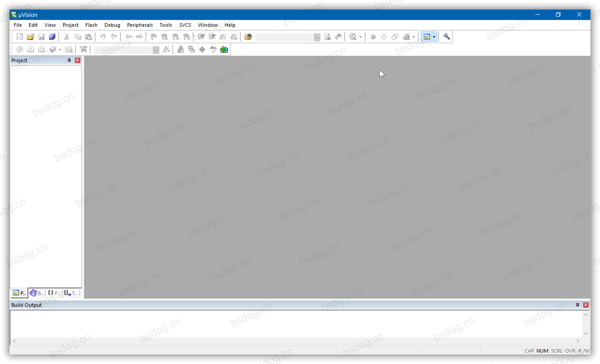Click the Build target icon
The height and width of the screenshot is (364, 600).
[30, 49]
